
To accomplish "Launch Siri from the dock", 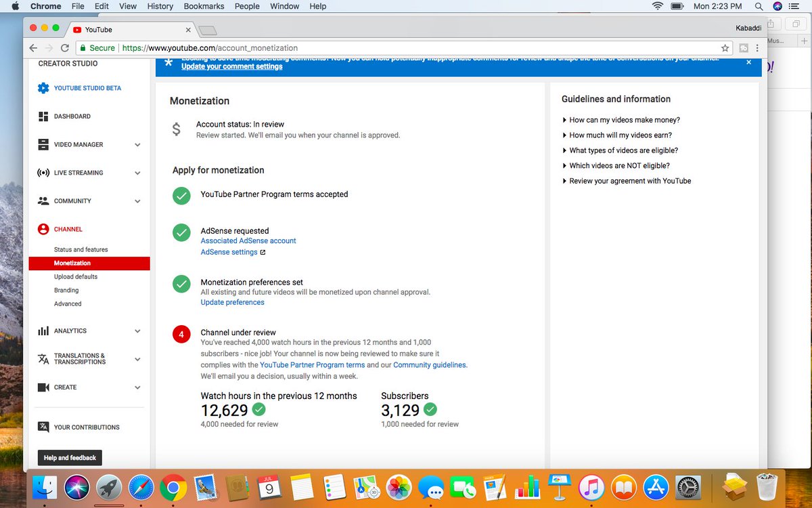I will (x=77, y=488).
